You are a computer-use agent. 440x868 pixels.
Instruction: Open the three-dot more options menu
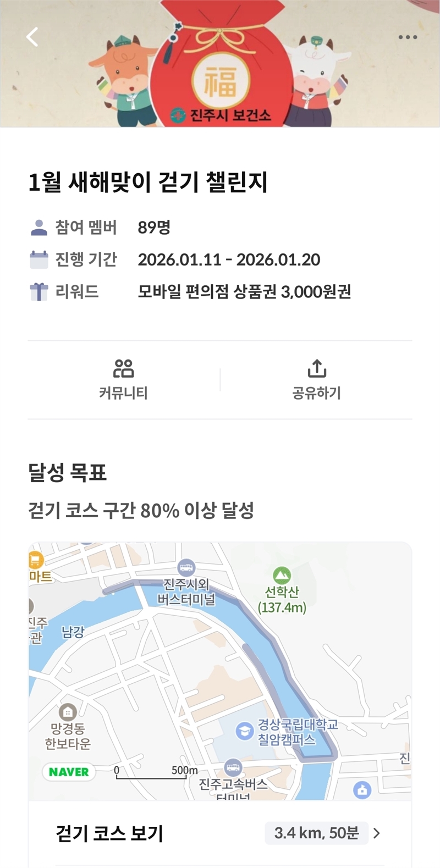(x=408, y=37)
